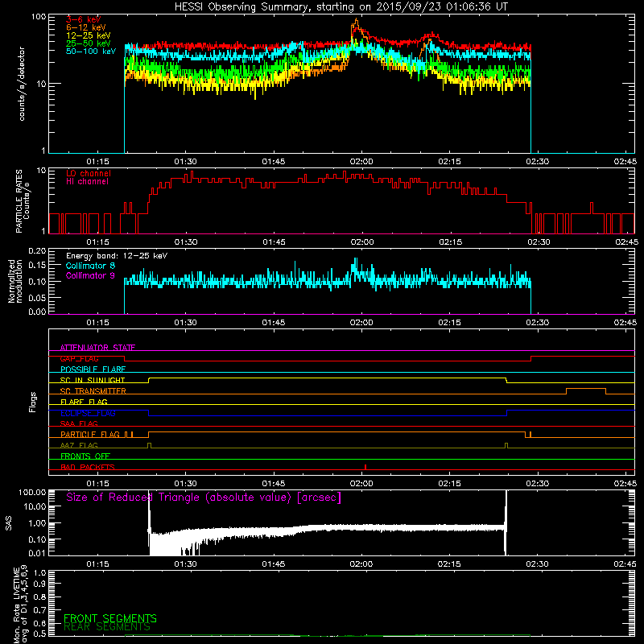
Task: Click the ATTENUATOR_STATE flag label
Action: tap(97, 348)
